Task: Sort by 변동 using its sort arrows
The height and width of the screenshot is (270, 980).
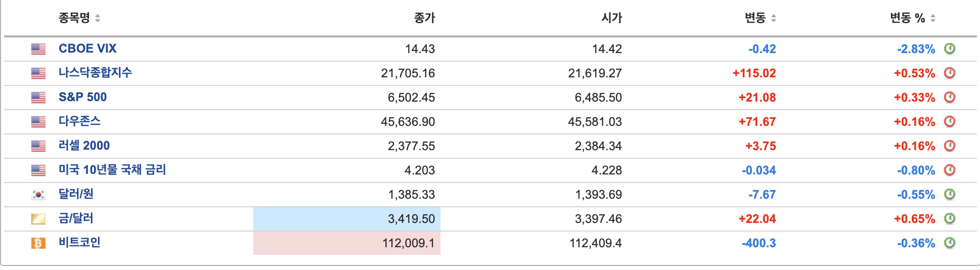Action: tap(774, 18)
